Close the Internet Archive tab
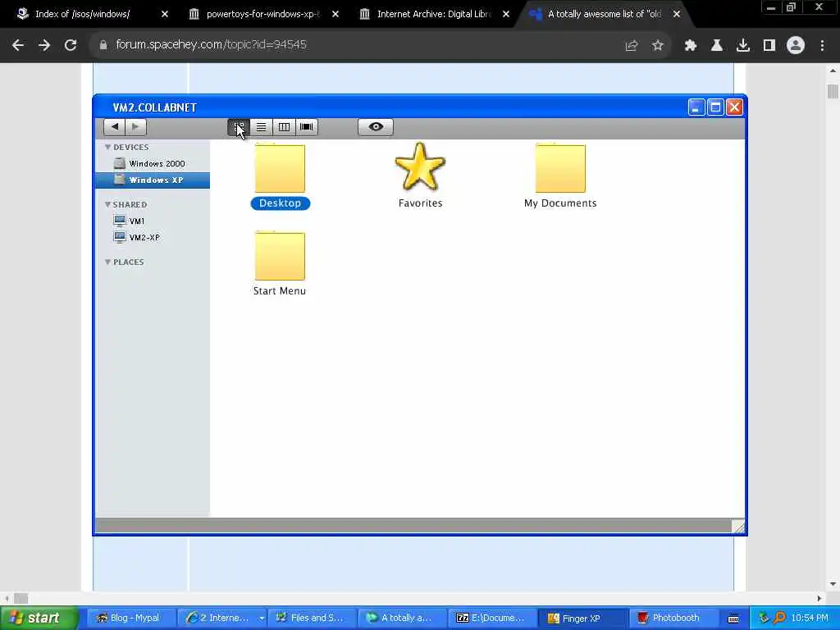 tap(505, 14)
